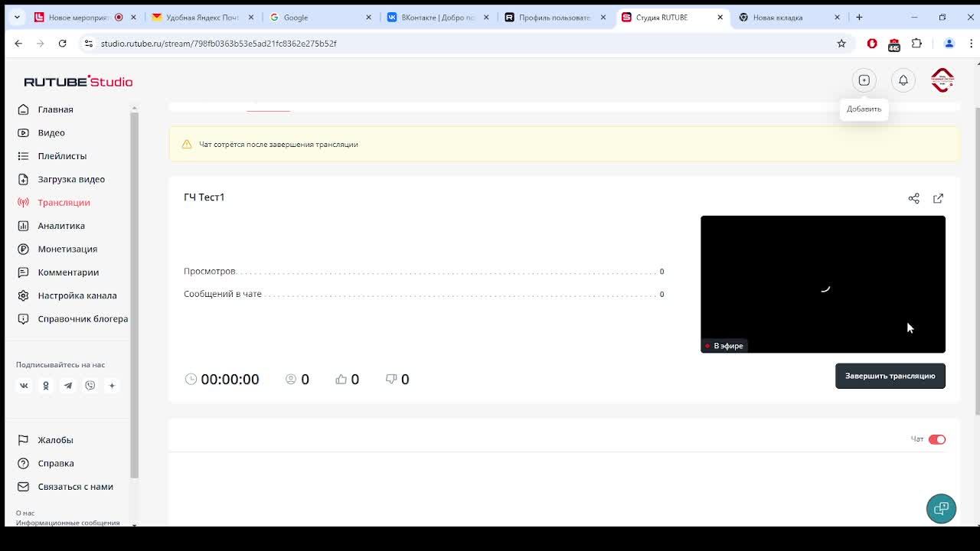Switch to Новое мероприятие tab
Viewport: 980px width, 551px height.
tap(79, 17)
